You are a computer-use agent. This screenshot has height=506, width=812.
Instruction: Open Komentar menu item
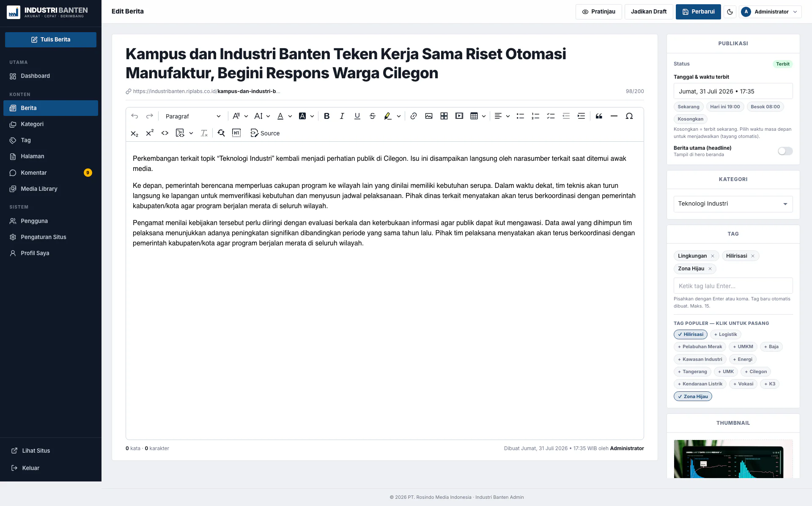click(x=51, y=173)
